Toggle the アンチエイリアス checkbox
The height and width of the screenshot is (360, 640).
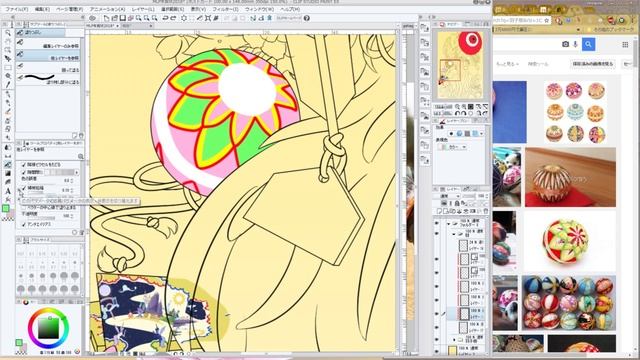(x=24, y=224)
